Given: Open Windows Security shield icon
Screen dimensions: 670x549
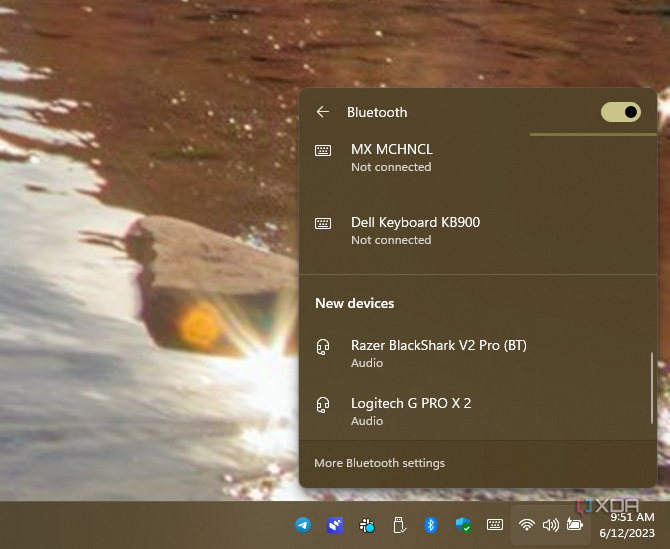Looking at the screenshot, I should [x=463, y=525].
